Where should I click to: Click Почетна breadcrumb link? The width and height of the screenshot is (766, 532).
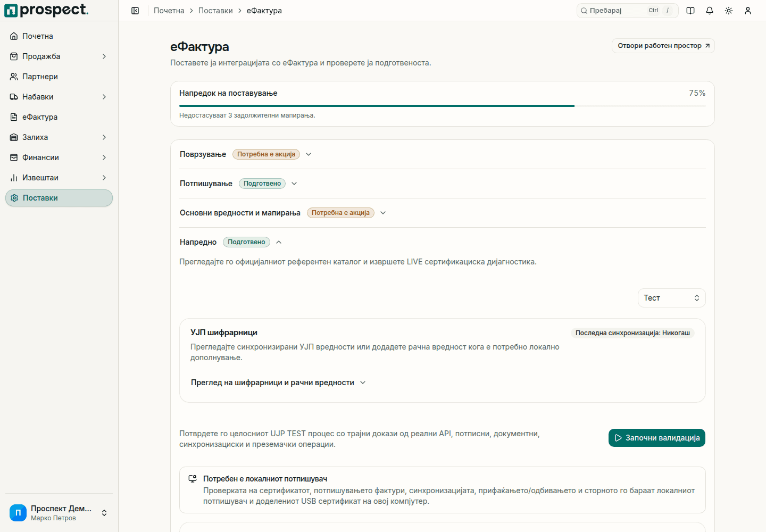click(x=169, y=11)
